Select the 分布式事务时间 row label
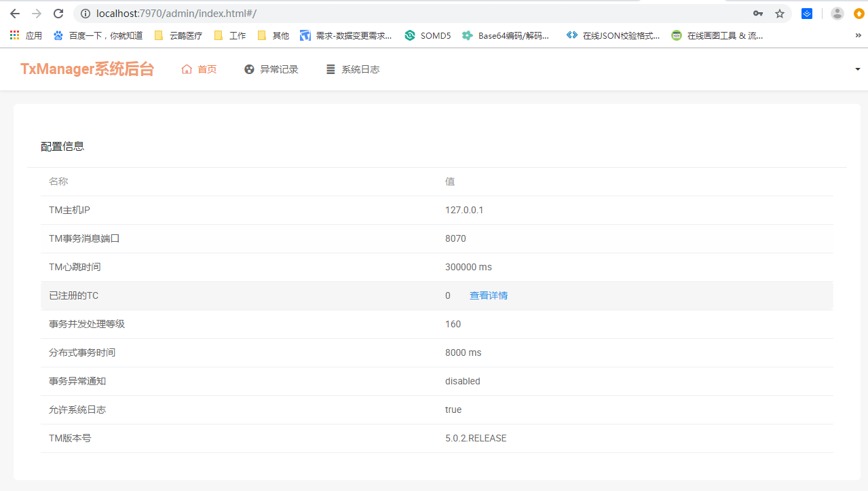 (x=82, y=352)
